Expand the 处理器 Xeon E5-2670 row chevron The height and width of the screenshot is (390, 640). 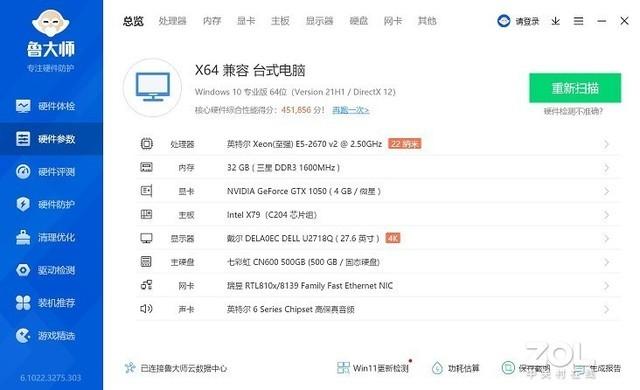[x=607, y=144]
